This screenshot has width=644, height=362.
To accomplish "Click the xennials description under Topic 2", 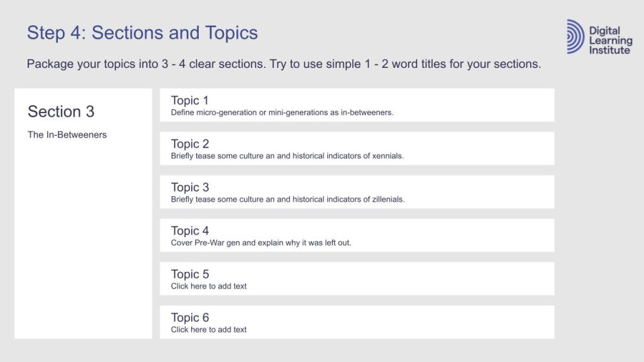I will point(287,156).
